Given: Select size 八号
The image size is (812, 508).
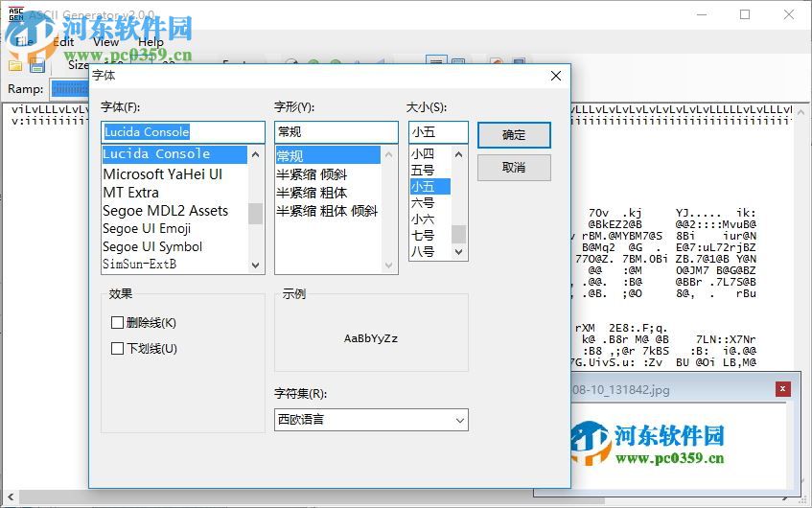Looking at the screenshot, I should pyautogui.click(x=429, y=251).
